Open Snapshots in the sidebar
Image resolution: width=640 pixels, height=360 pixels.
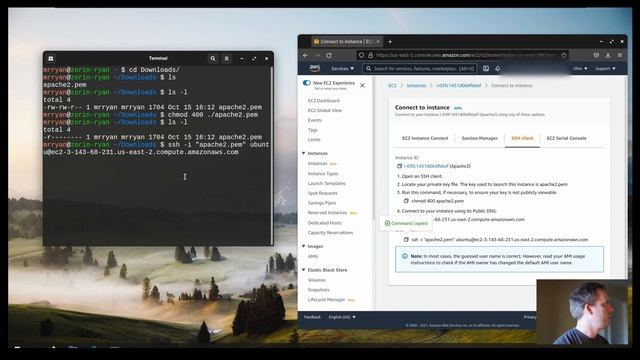318,290
